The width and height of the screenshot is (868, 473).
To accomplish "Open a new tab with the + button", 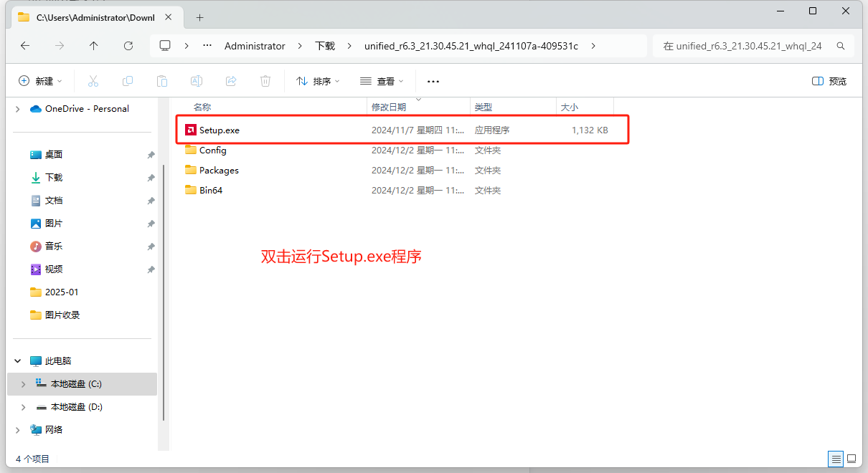I will [199, 16].
